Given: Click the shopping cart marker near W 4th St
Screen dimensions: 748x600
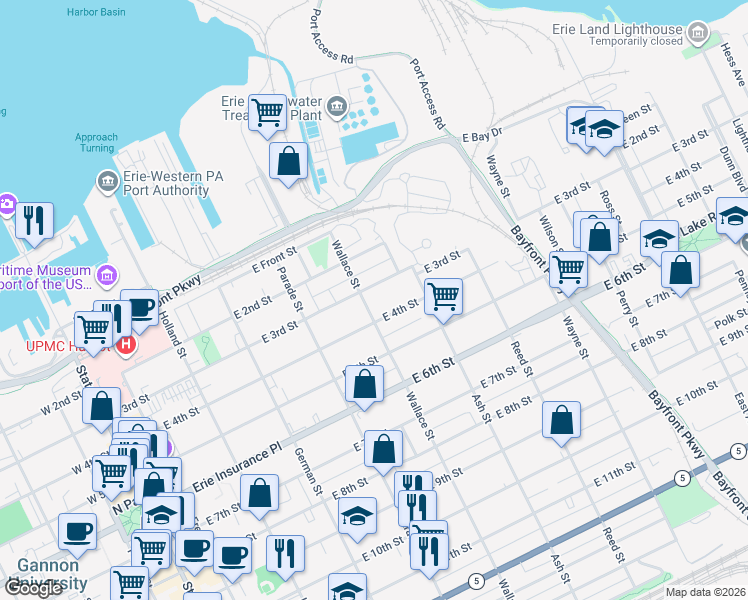Looking at the screenshot, I should pos(112,474).
